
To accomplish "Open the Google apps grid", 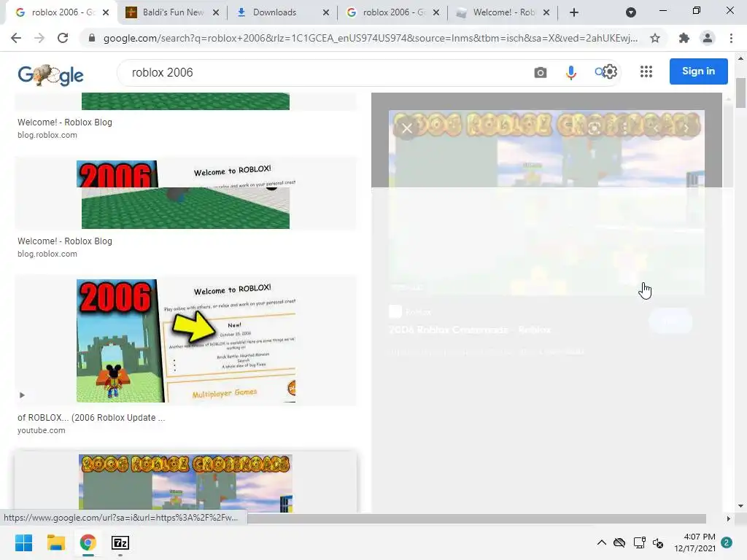I will click(646, 71).
